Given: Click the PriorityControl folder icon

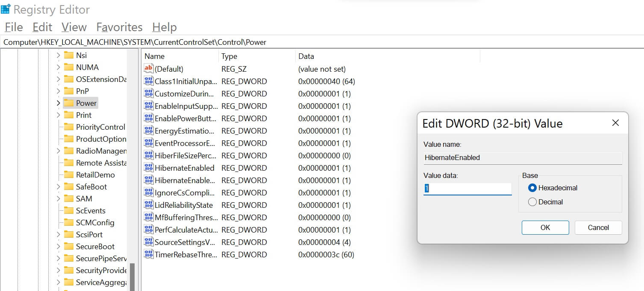Looking at the screenshot, I should (69, 127).
